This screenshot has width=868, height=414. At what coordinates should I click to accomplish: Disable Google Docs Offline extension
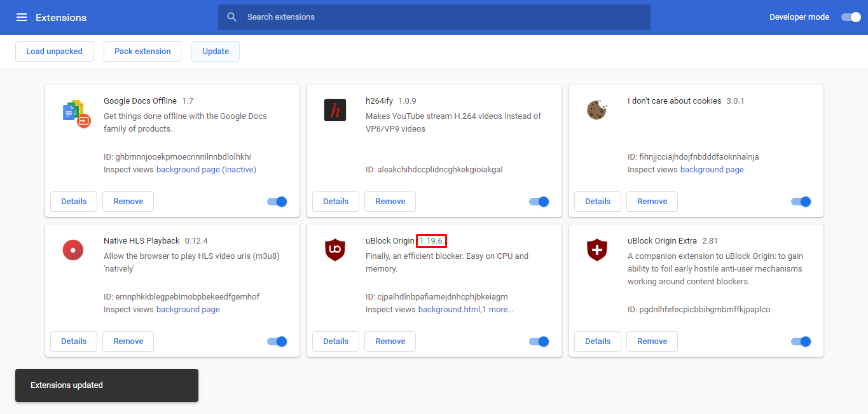pos(277,202)
